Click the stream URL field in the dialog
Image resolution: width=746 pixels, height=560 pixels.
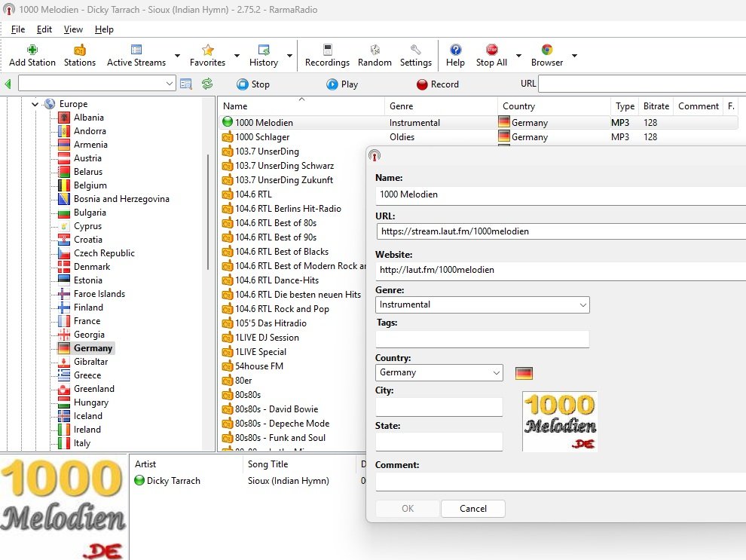pyautogui.click(x=561, y=231)
